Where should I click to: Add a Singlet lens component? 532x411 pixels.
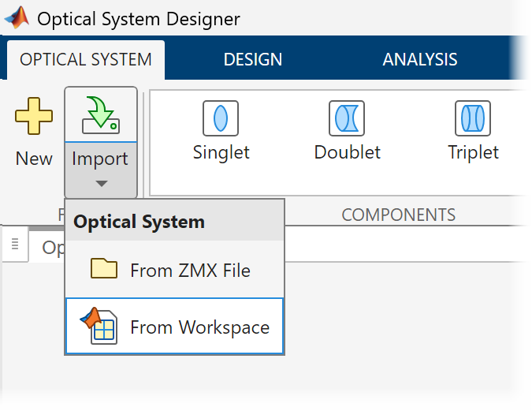[221, 131]
